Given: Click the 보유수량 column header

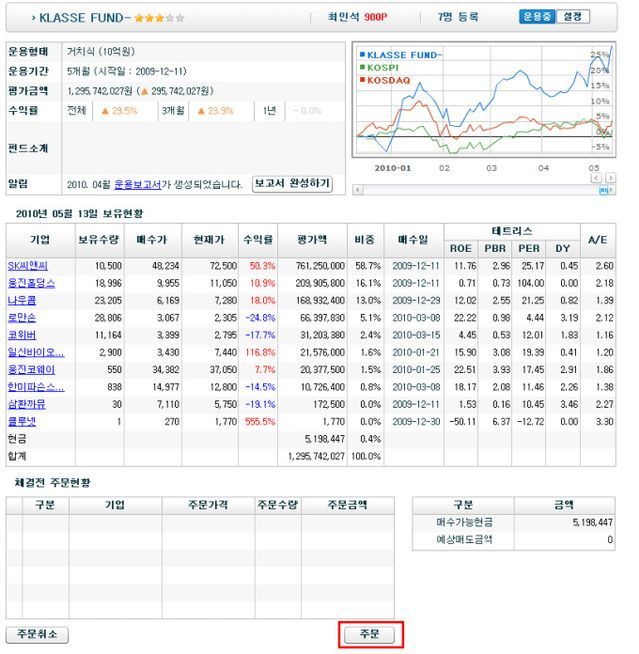Looking at the screenshot, I should [x=99, y=240].
